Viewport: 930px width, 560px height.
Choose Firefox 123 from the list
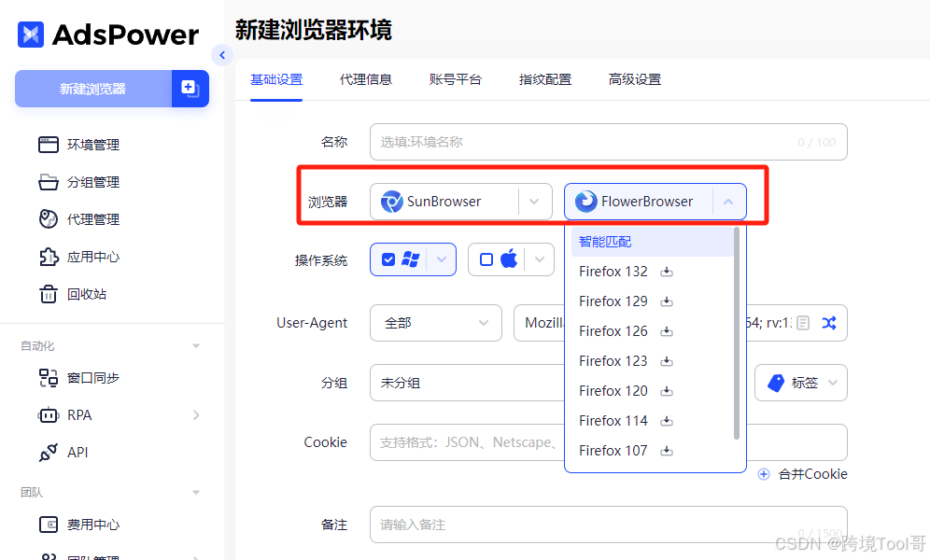point(613,361)
